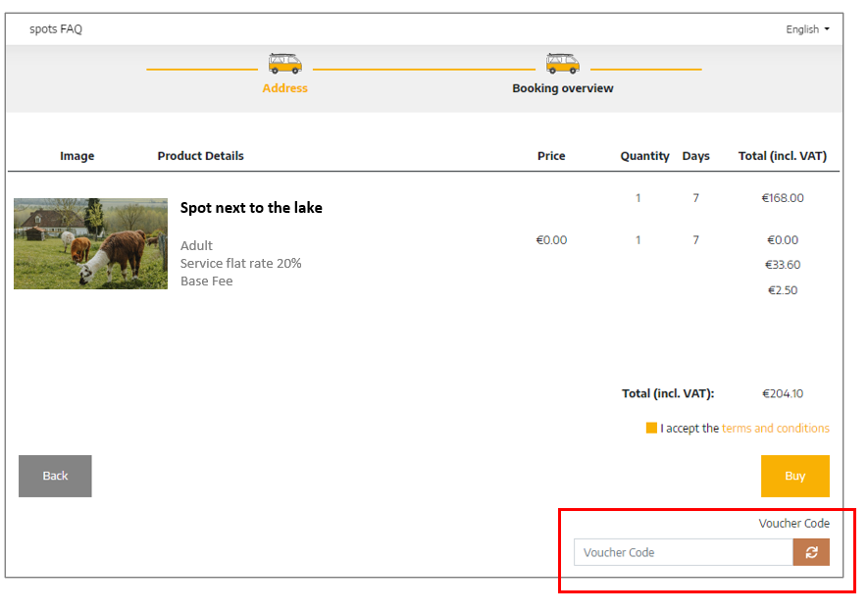Select the €204.10 total amount
Screen dimensions: 868x613
pyautogui.click(x=783, y=393)
